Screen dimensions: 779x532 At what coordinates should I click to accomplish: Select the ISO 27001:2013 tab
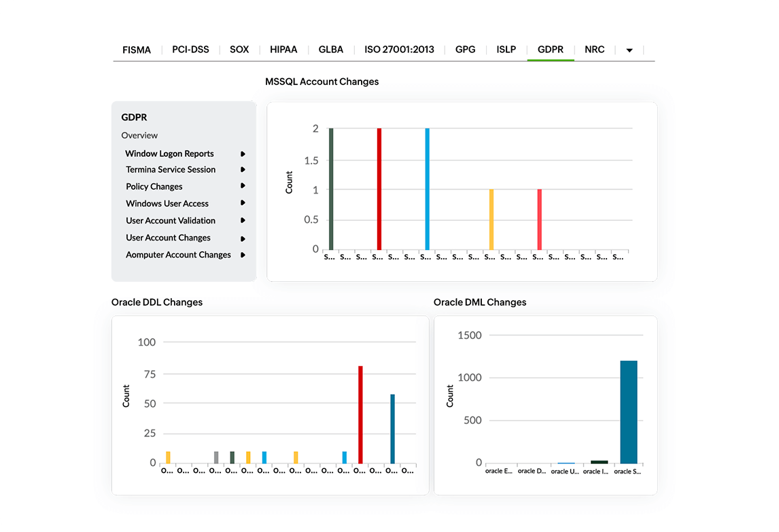coord(399,50)
